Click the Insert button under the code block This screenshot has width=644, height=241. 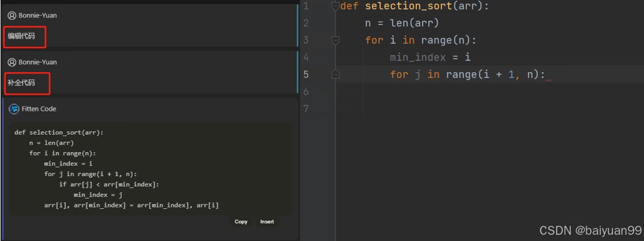[267, 222]
